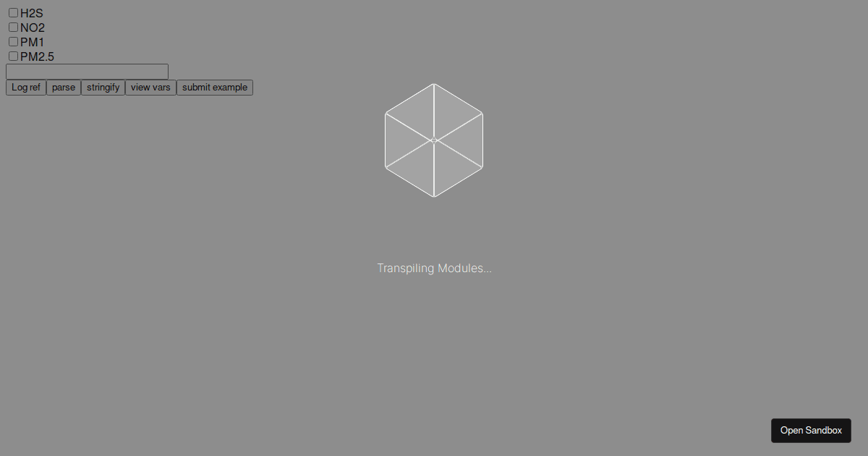
Task: Tick the NO2 checkbox
Action: click(x=13, y=28)
